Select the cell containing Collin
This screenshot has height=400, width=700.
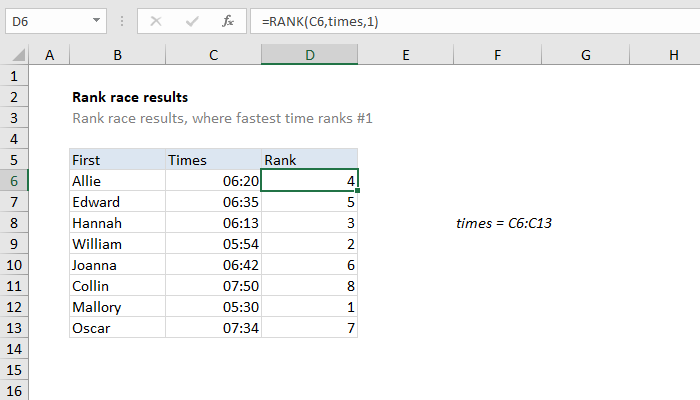117,286
